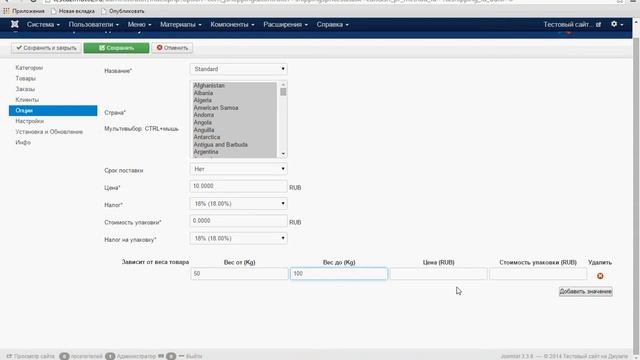Click the Вес от (Kg) field

click(239, 273)
